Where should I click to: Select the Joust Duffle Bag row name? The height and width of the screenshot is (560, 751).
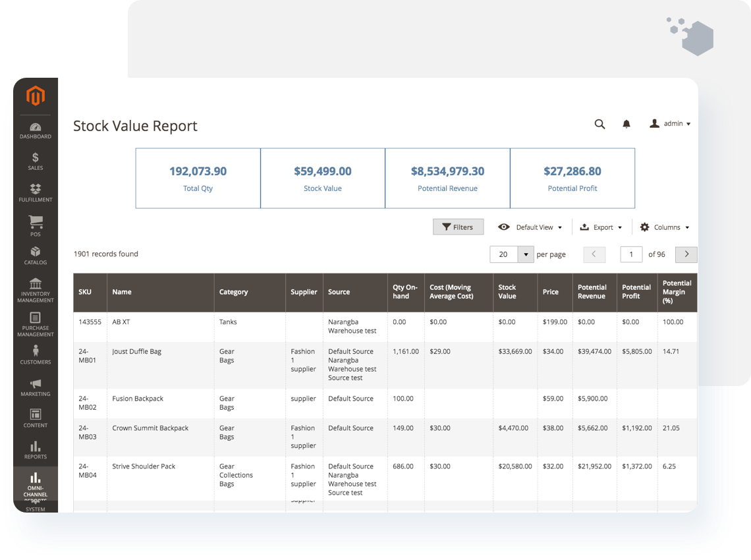pyautogui.click(x=136, y=352)
